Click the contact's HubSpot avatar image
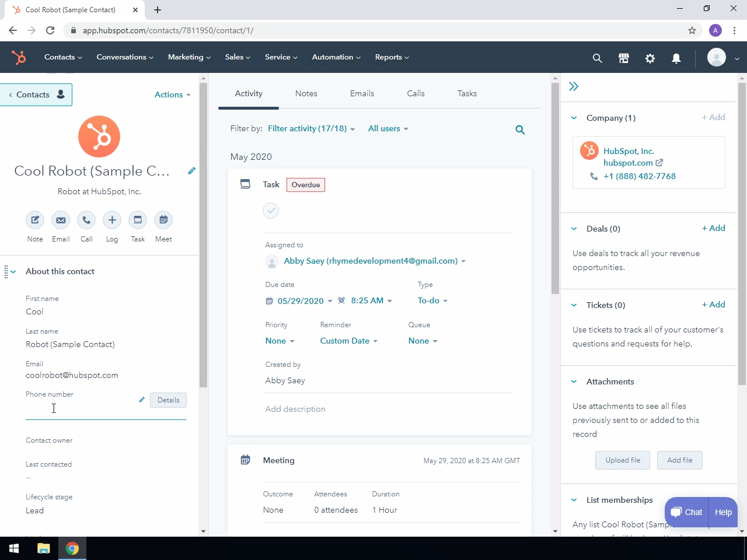Image resolution: width=747 pixels, height=560 pixels. pyautogui.click(x=99, y=136)
